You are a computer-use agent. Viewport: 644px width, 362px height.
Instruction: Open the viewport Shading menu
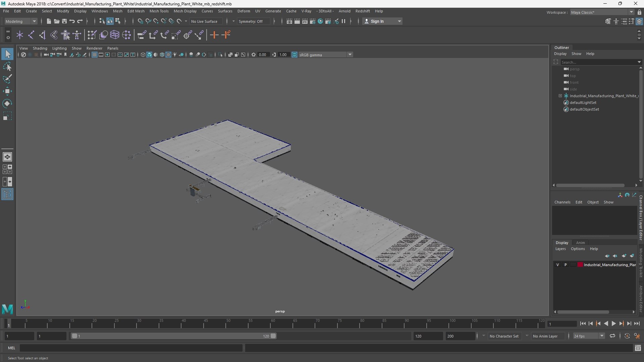tap(40, 48)
